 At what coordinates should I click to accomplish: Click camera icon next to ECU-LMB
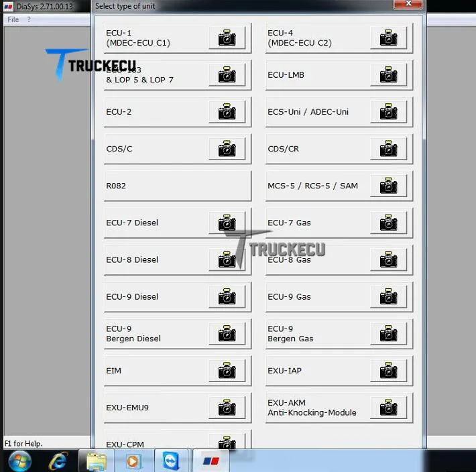point(388,74)
